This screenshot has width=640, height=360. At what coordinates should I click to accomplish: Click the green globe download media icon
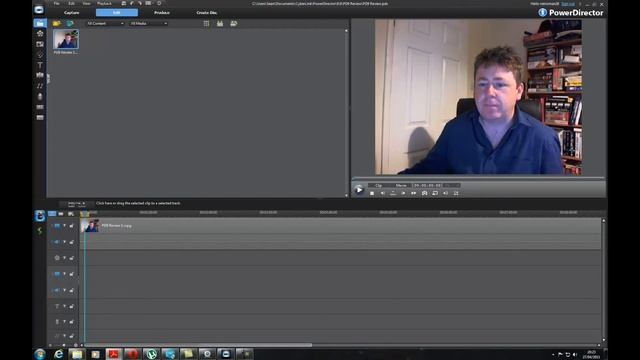(x=70, y=24)
